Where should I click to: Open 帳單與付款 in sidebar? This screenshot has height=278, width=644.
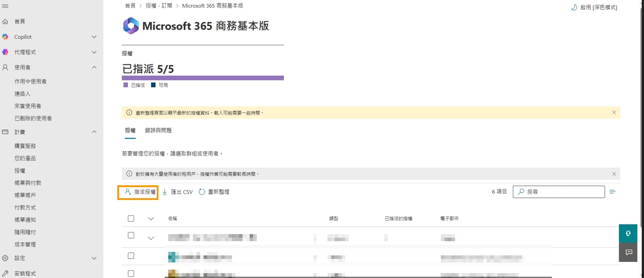click(28, 183)
